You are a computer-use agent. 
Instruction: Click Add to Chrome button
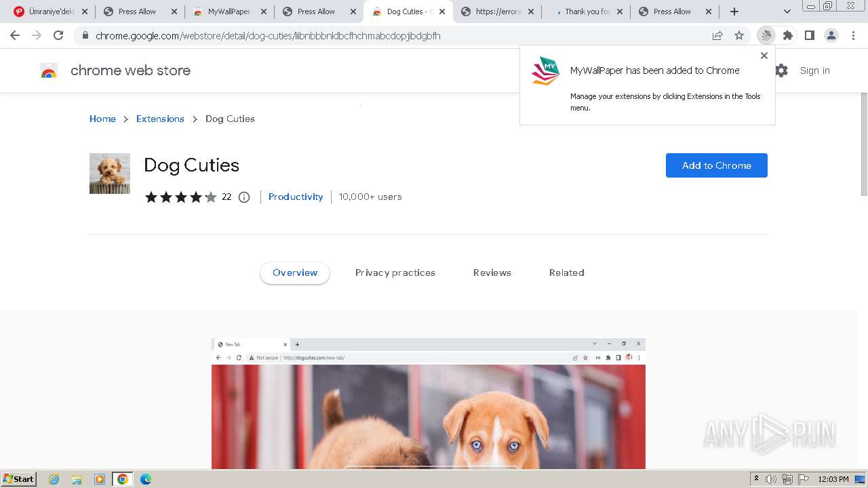[x=717, y=165]
